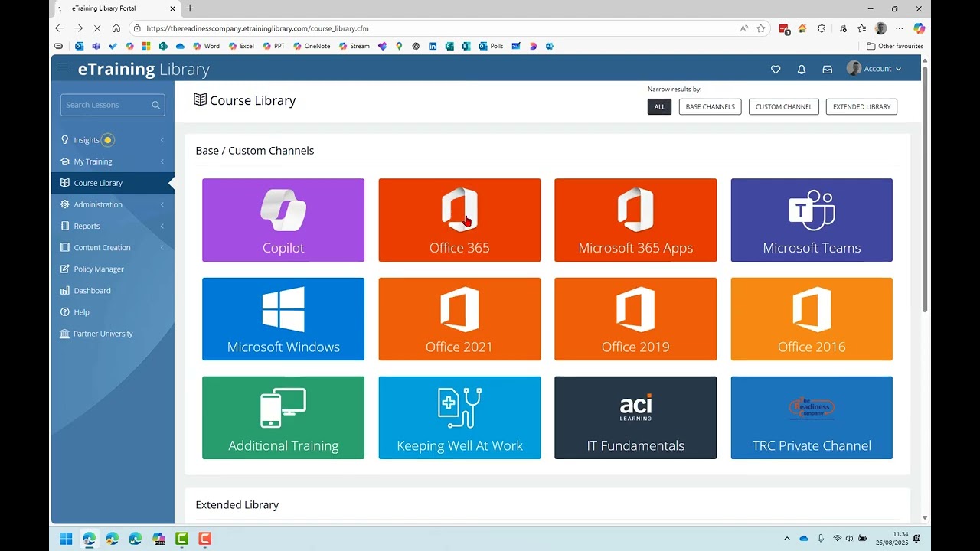Open the OneNote favourite bookmark
The image size is (980, 551).
tap(312, 46)
